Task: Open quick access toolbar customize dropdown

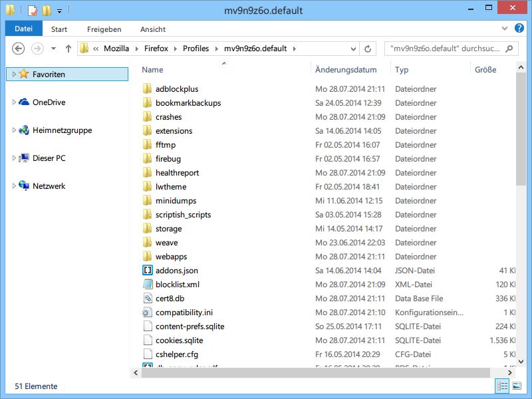Action: point(59,11)
